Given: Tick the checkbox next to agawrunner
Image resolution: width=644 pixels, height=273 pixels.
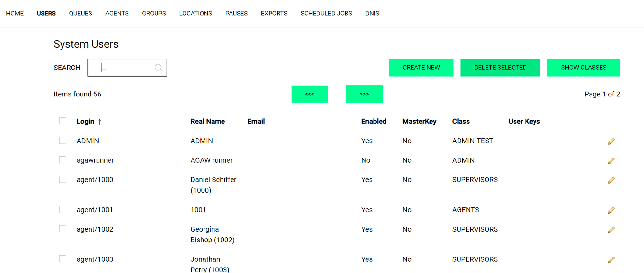Looking at the screenshot, I should [63, 160].
